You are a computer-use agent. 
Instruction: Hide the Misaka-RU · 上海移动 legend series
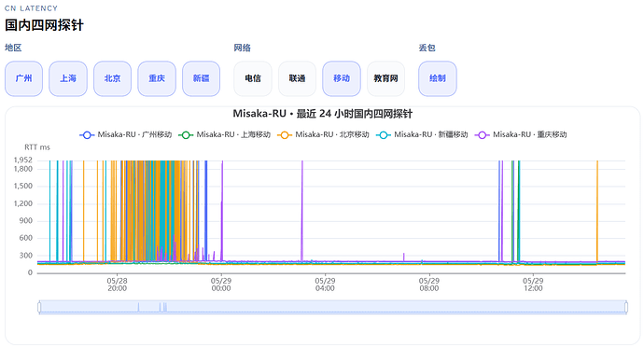tap(225, 134)
